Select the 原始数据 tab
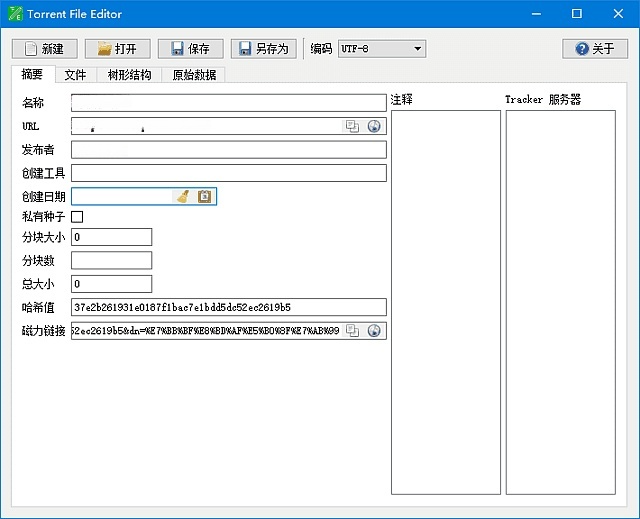The image size is (640, 519). pyautogui.click(x=194, y=75)
